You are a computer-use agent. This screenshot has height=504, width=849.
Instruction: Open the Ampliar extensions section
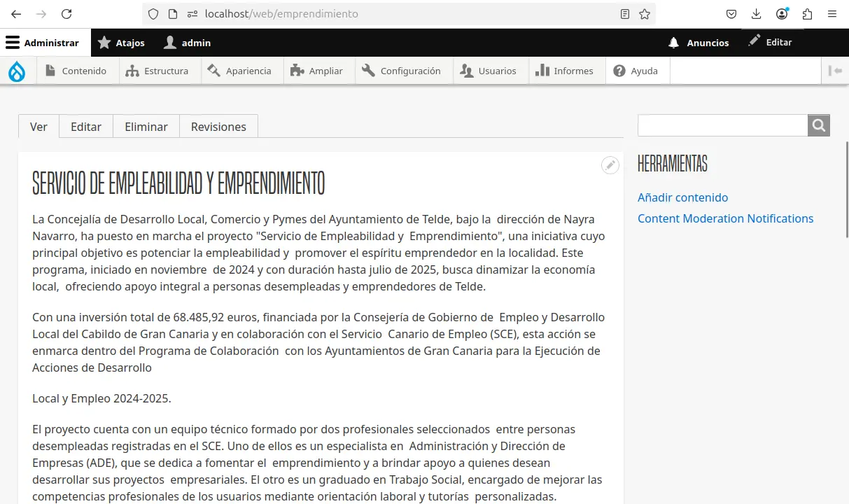318,70
